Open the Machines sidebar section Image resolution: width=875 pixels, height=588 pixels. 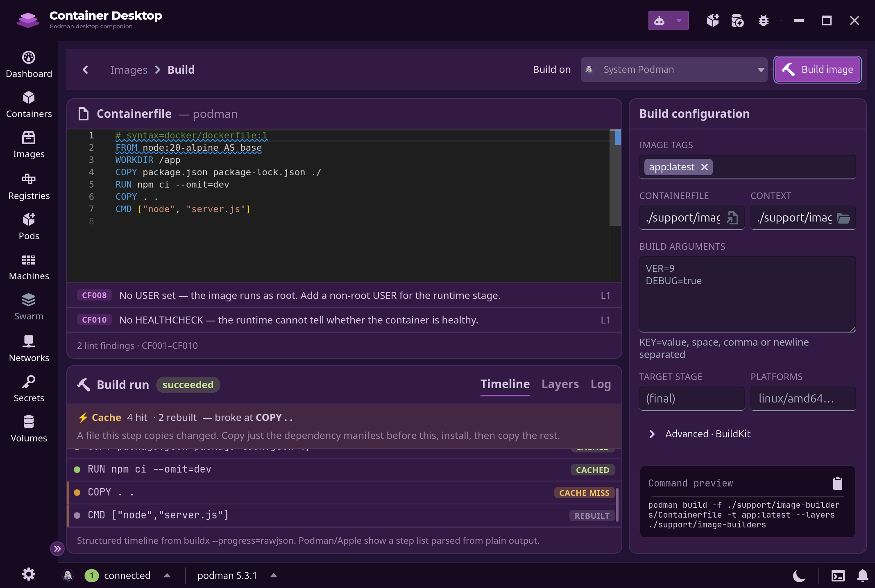[x=29, y=267]
